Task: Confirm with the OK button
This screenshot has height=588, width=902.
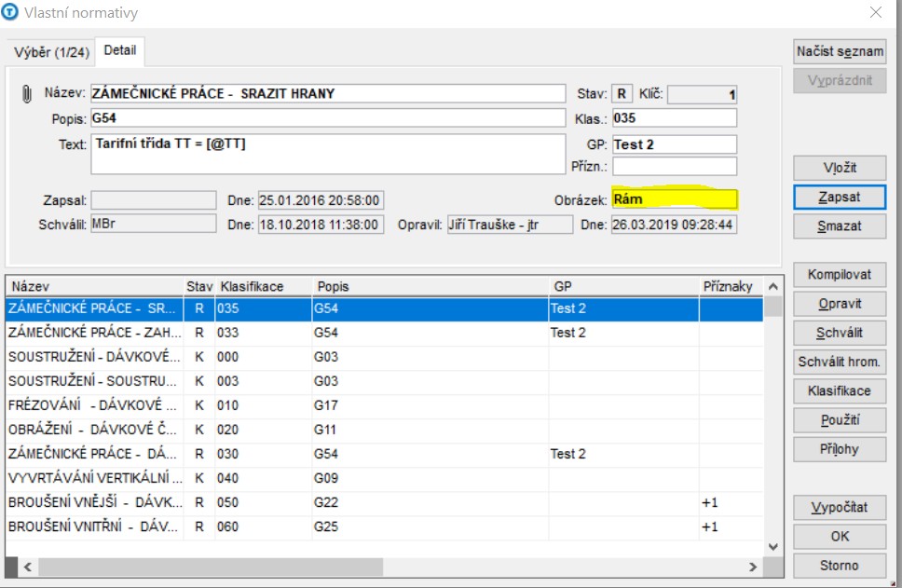Action: [840, 536]
